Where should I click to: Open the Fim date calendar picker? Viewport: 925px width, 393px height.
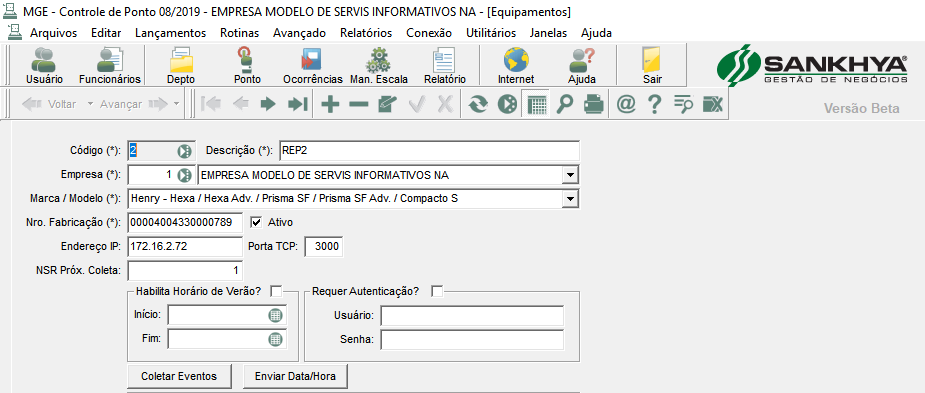point(275,339)
